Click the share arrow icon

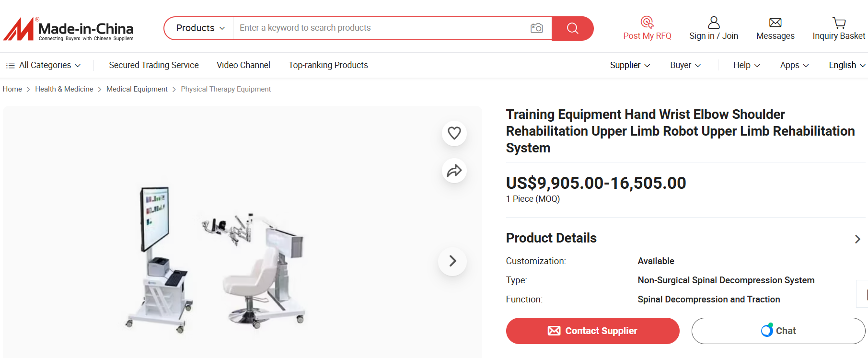pos(454,171)
